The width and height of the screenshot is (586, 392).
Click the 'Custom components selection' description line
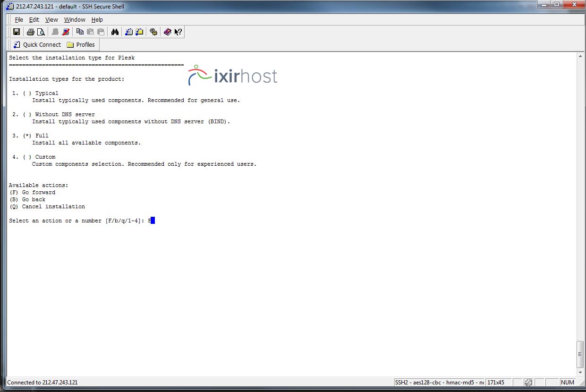[x=144, y=164]
